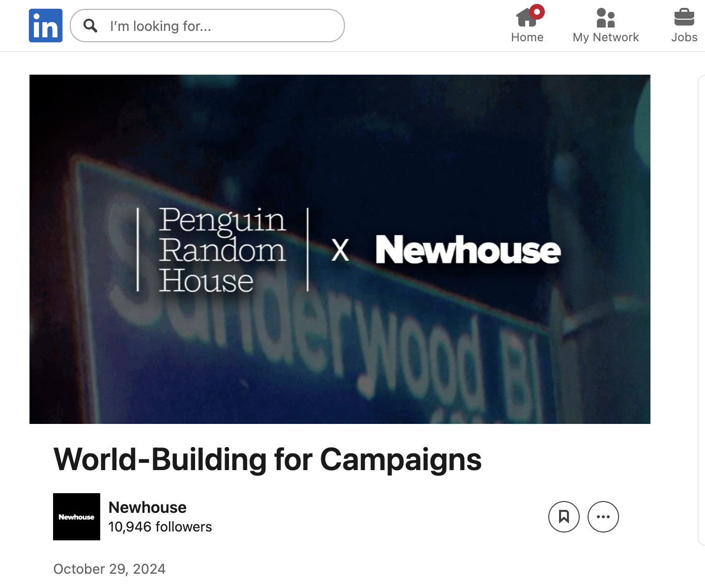Click the "10,946 followers" text
705x588 pixels.
(x=160, y=527)
